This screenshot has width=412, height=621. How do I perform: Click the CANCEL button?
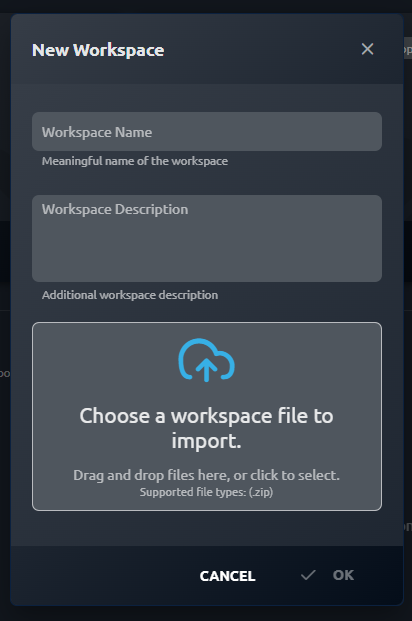pos(227,576)
